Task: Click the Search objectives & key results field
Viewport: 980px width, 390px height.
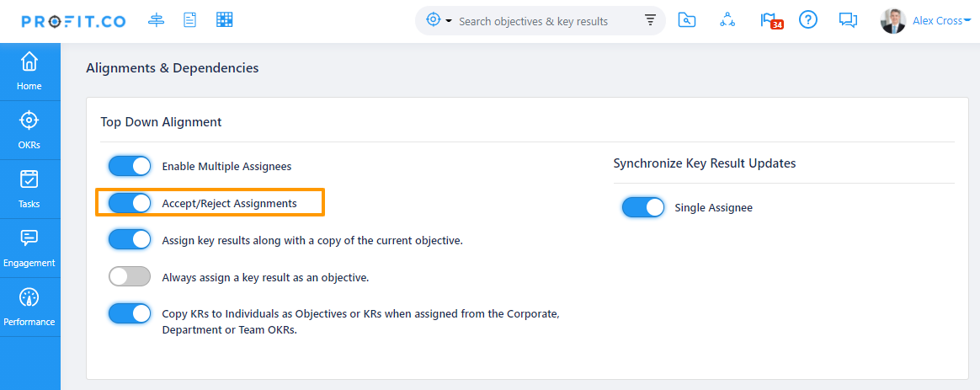Action: click(x=533, y=21)
